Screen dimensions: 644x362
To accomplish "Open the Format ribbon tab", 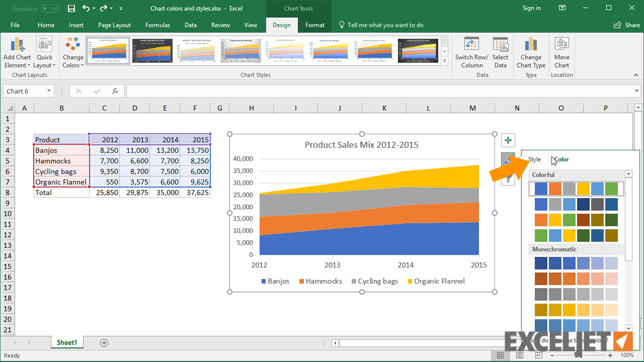I will [x=315, y=25].
